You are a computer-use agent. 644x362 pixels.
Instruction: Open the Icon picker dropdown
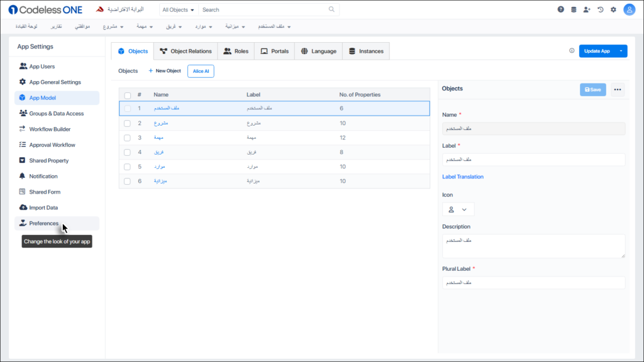tap(458, 209)
